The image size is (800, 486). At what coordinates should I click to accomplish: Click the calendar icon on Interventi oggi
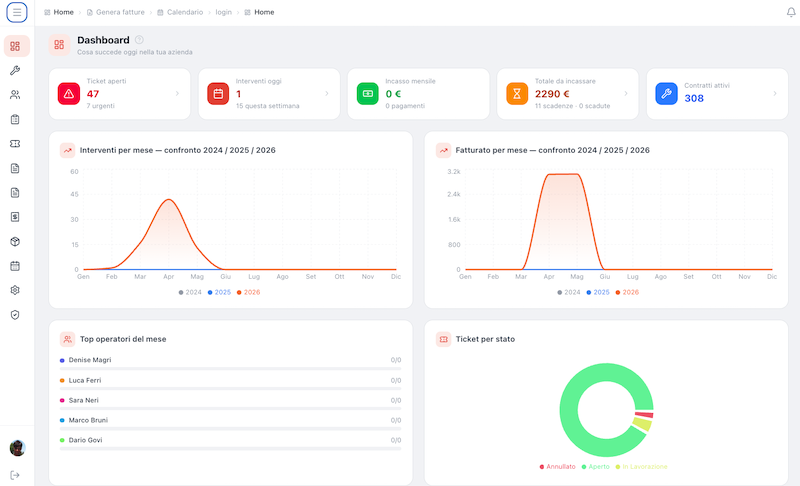click(x=218, y=94)
